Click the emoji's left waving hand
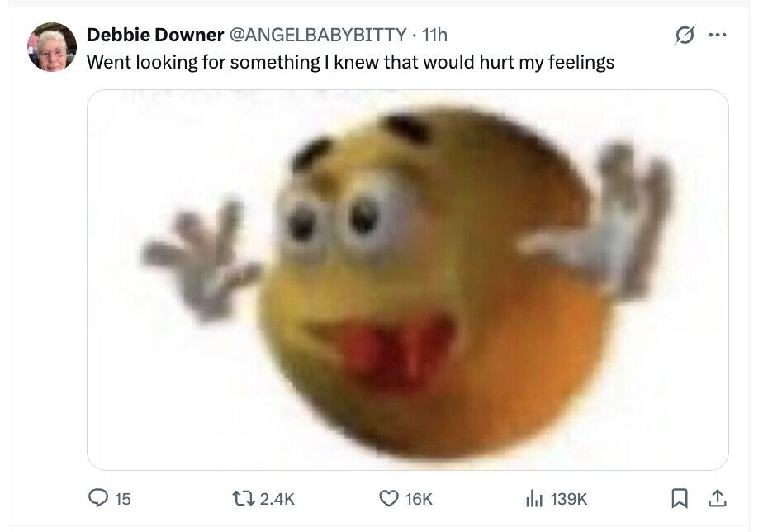 coord(201,259)
